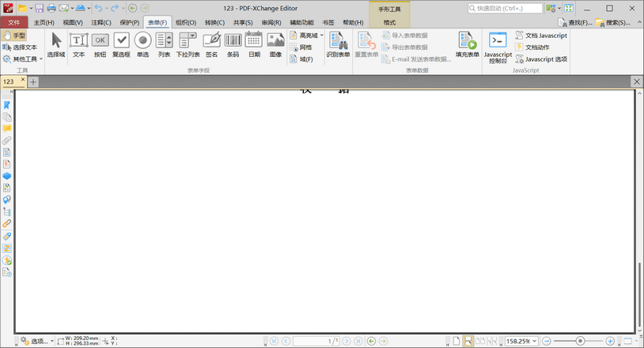
Task: Insert a Checkbox form field
Action: (x=121, y=45)
